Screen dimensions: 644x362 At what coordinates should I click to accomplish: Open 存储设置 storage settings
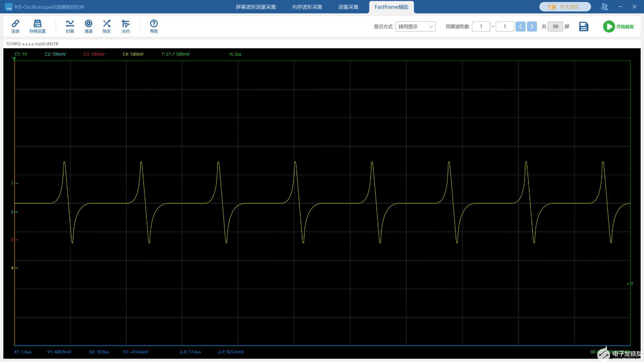[37, 26]
